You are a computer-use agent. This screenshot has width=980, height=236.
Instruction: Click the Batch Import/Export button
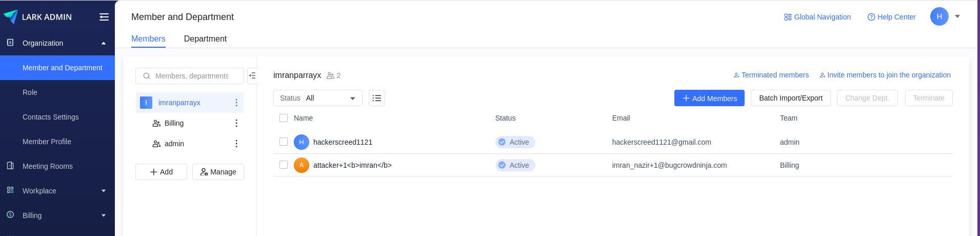790,98
